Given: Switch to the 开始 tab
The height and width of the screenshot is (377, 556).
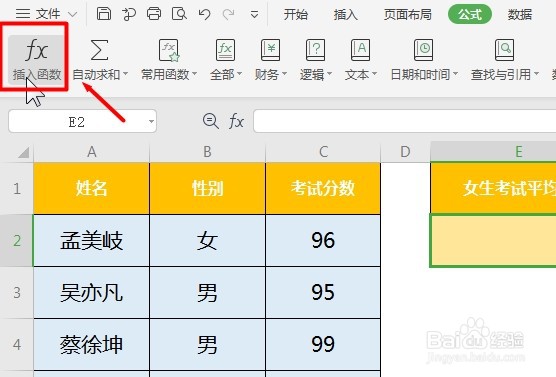Looking at the screenshot, I should click(296, 15).
